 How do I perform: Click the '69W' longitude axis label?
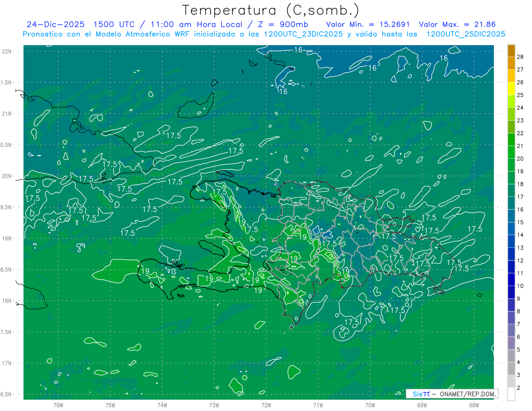[x=422, y=405]
